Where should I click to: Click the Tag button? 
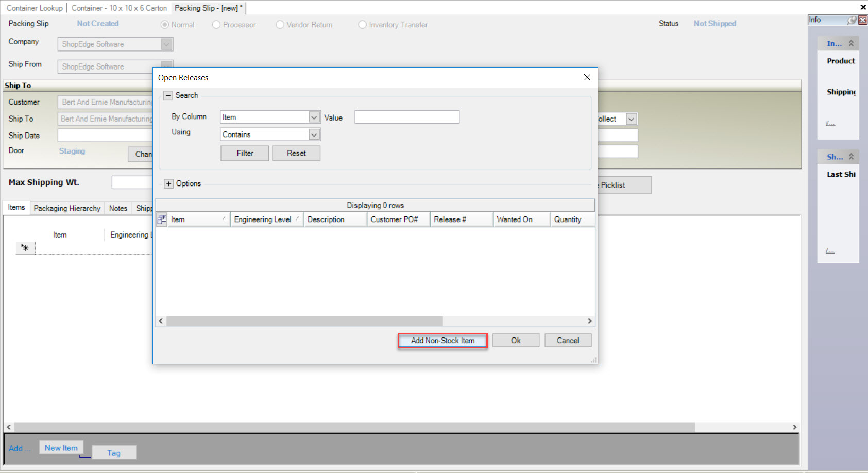point(114,453)
